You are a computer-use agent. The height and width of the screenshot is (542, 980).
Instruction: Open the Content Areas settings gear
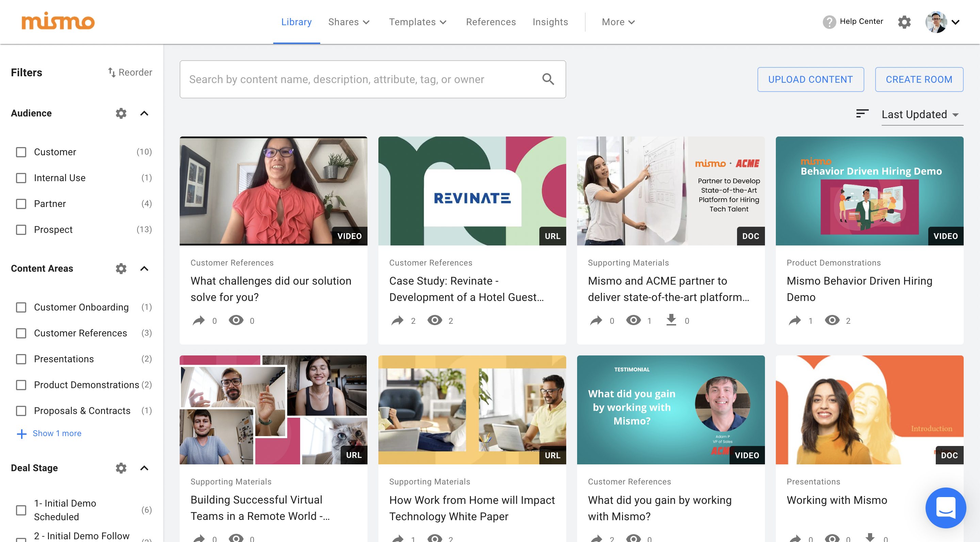121,269
